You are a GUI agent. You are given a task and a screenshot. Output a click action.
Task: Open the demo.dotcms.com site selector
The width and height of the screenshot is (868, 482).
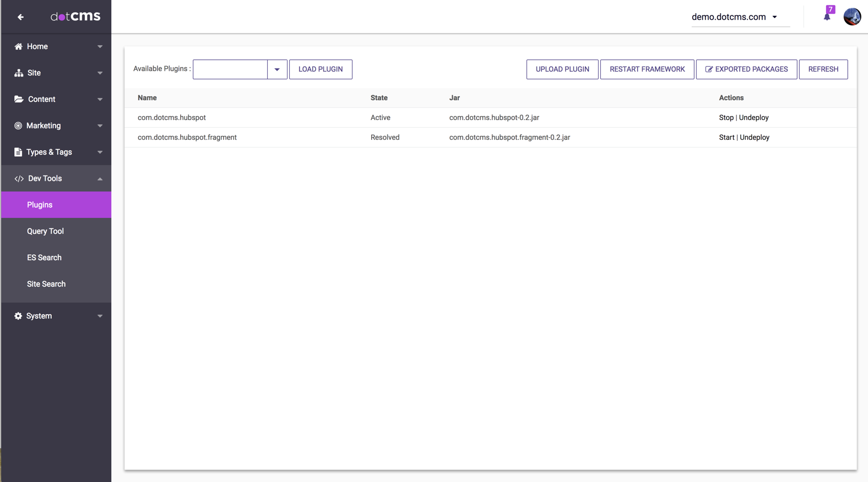click(x=734, y=17)
